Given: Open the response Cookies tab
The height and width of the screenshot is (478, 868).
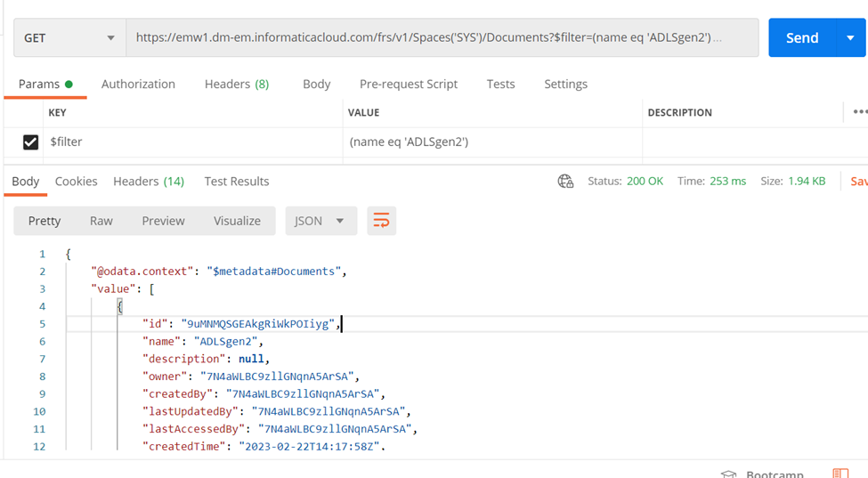Looking at the screenshot, I should [76, 182].
